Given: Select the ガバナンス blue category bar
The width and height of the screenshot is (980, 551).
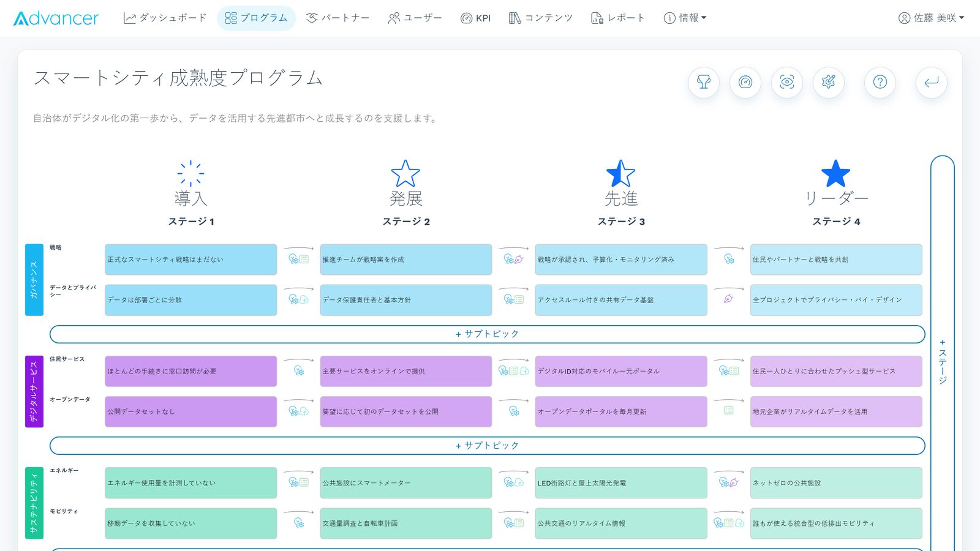Looking at the screenshot, I should [34, 280].
